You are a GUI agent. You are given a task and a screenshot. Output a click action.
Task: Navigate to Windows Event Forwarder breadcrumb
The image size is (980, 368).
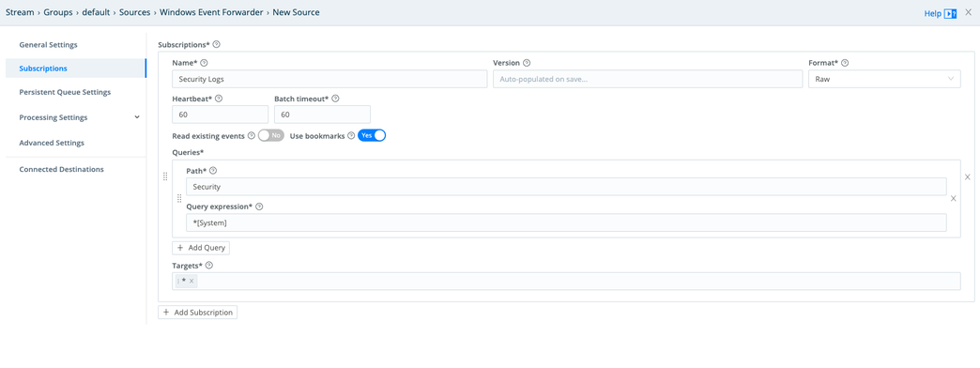(211, 12)
